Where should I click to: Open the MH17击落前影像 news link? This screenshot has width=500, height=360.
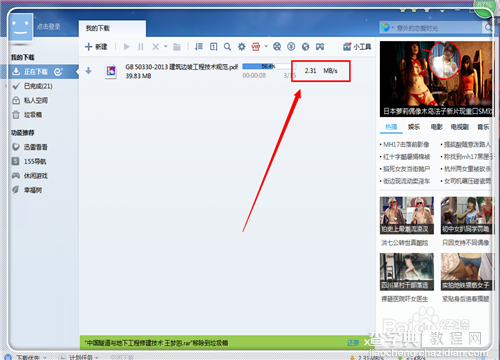[x=406, y=144]
